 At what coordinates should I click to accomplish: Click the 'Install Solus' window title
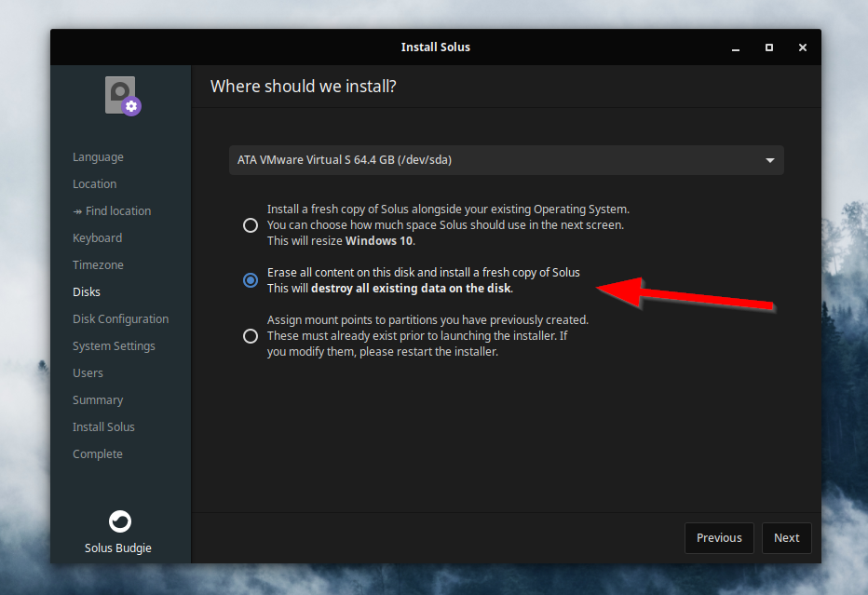click(436, 47)
